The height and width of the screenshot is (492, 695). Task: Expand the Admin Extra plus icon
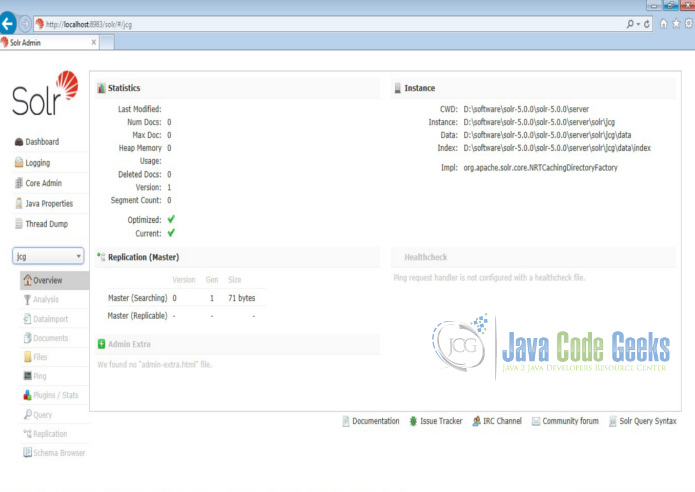tap(102, 344)
